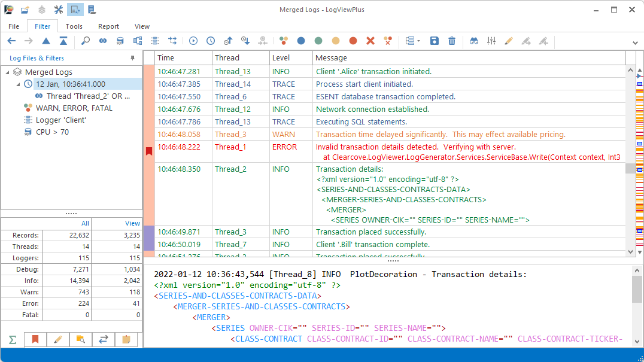Expand the ribbon toolbar overflow chevron
The height and width of the screenshot is (362, 644).
coord(635,42)
